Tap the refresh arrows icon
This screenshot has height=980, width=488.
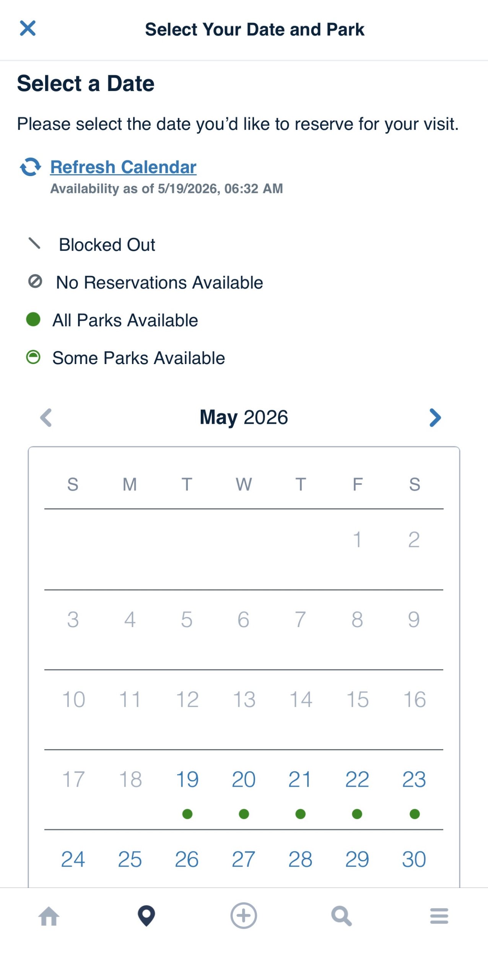[x=31, y=167]
